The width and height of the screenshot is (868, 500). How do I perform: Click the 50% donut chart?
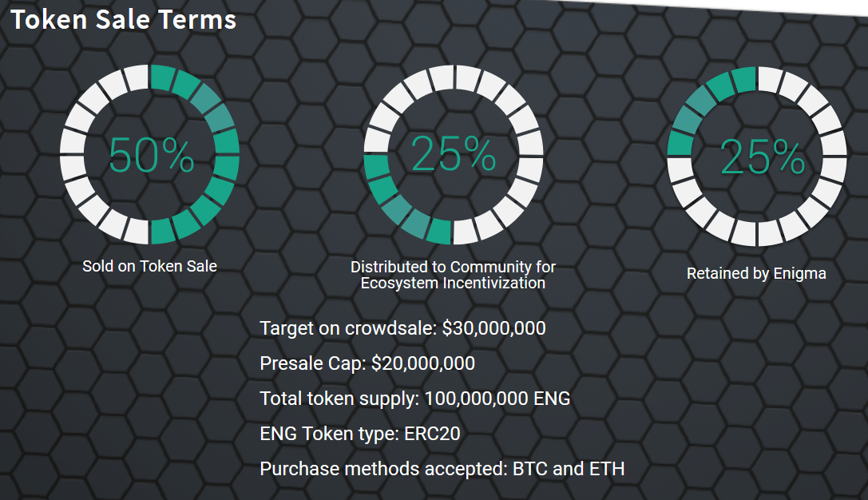(149, 154)
